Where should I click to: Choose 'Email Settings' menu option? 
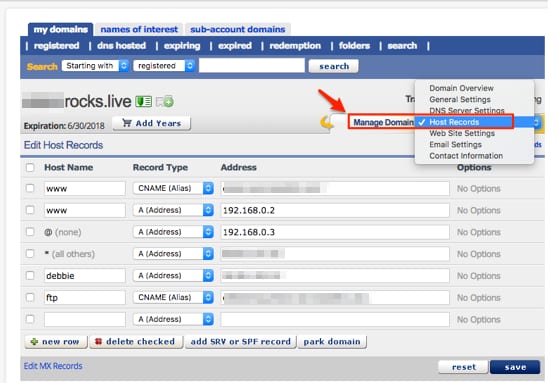[455, 145]
